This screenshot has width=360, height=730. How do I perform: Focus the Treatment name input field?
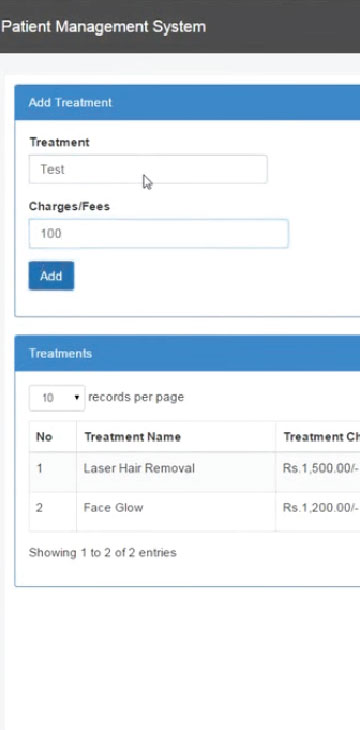point(148,169)
